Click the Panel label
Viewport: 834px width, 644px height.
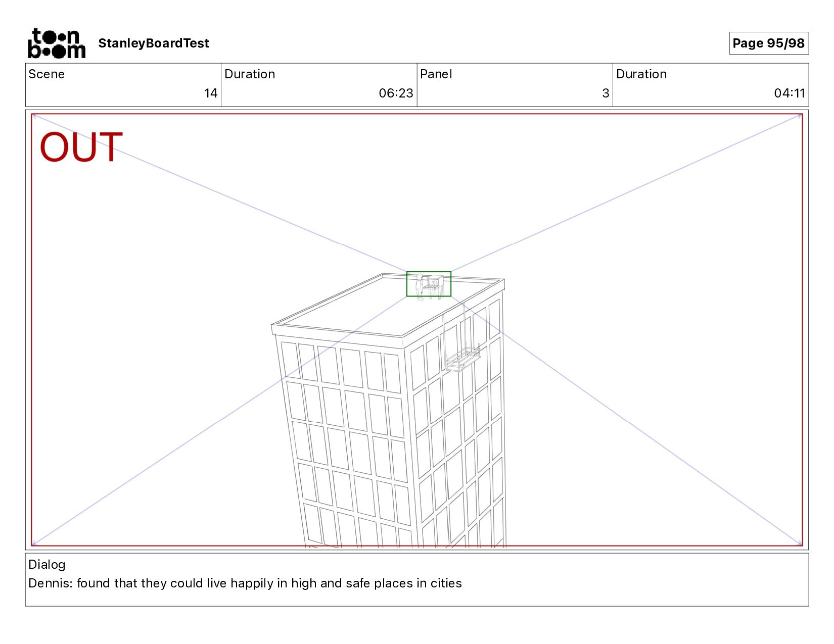(436, 74)
